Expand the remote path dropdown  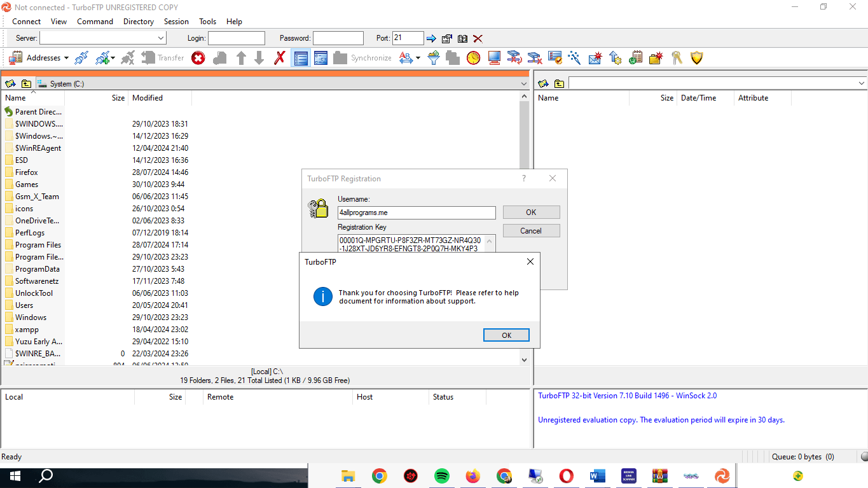tap(862, 83)
